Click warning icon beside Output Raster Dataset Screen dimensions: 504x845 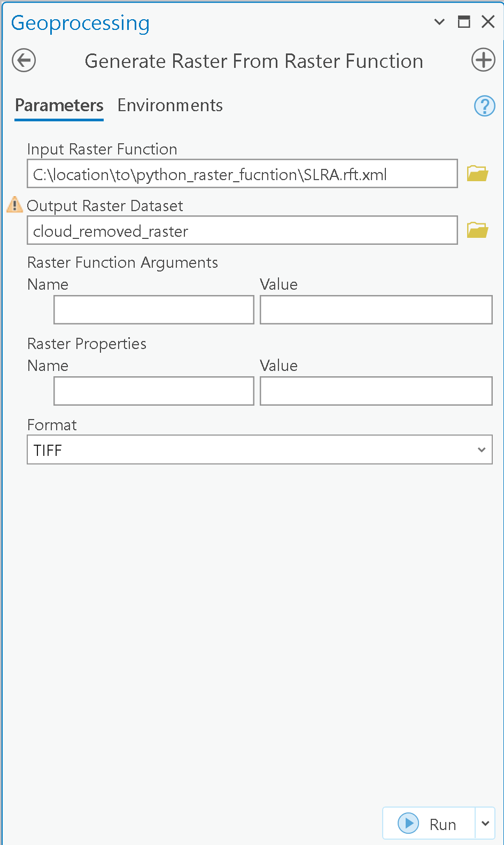click(x=14, y=205)
